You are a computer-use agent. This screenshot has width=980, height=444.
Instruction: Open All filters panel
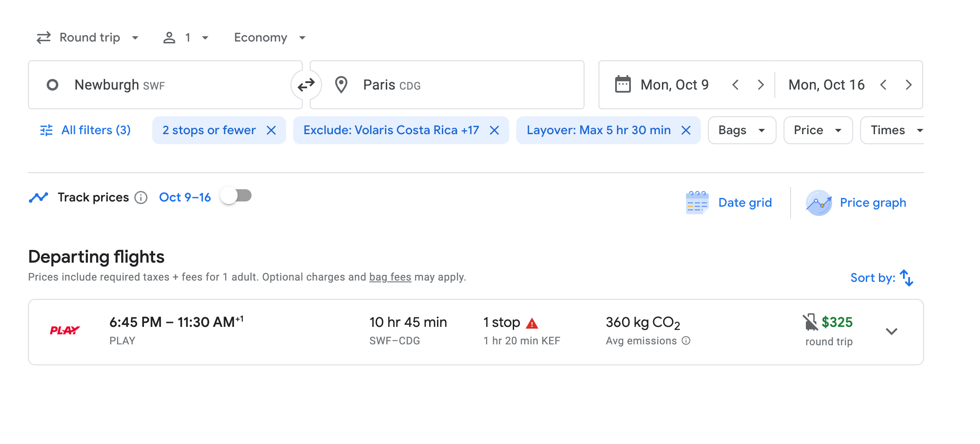click(x=86, y=130)
